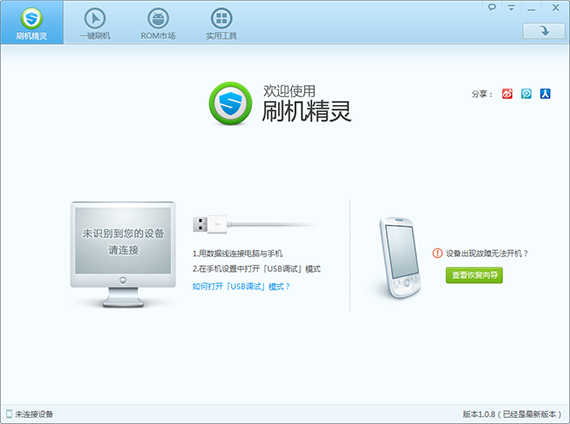Image resolution: width=570 pixels, height=424 pixels.
Task: Open the ROM市场 tab
Action: pos(158,23)
